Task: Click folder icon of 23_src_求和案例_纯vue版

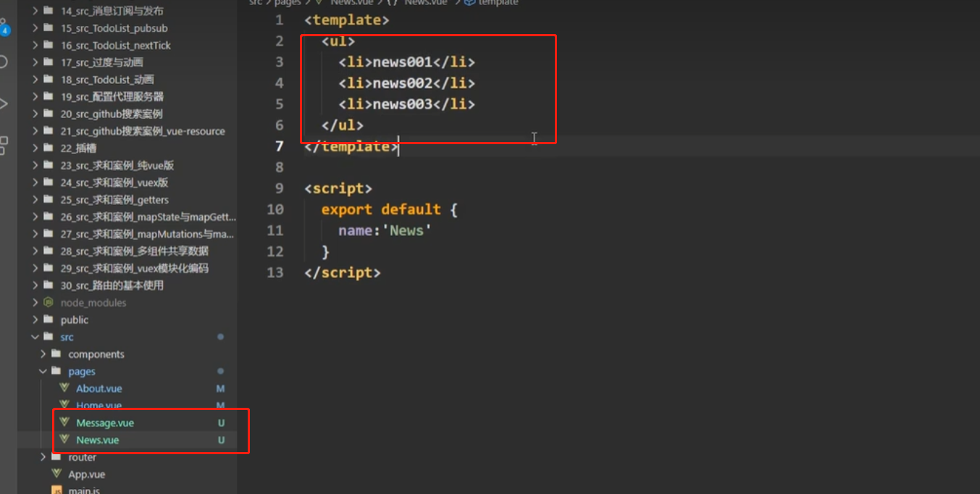Action: tap(49, 165)
